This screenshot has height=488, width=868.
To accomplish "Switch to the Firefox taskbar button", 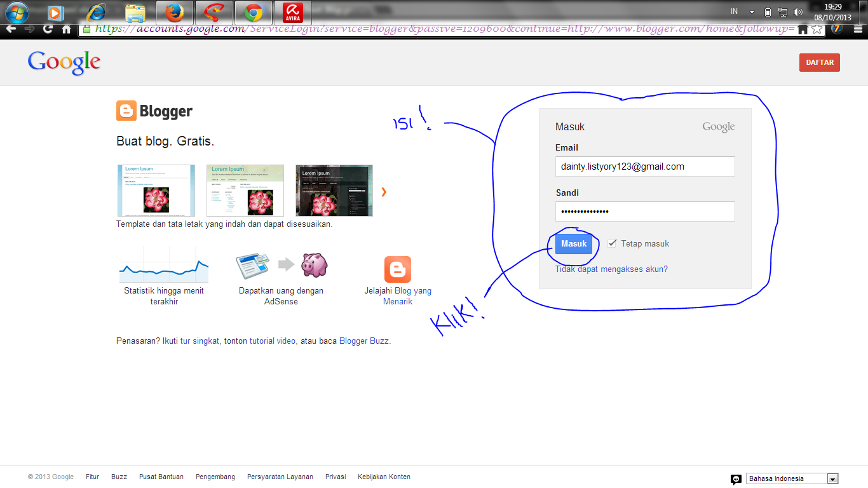I will click(175, 11).
